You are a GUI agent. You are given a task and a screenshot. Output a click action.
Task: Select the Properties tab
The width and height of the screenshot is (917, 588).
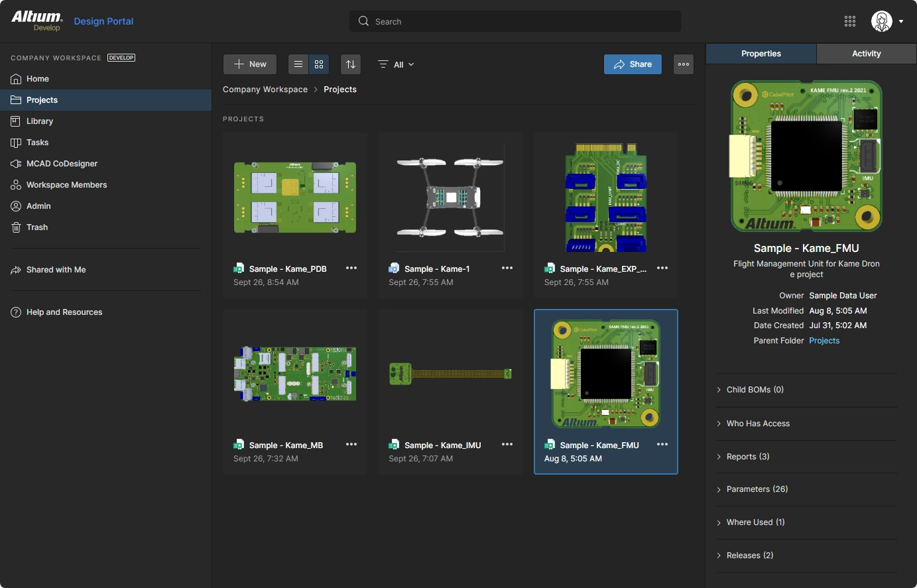click(761, 53)
